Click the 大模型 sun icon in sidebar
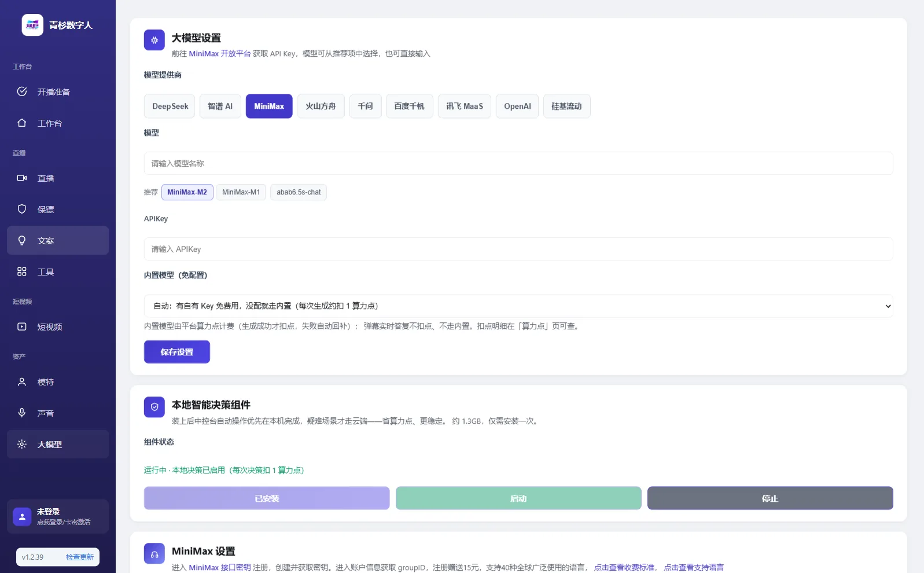Screen dimensions: 924x573 click(22, 444)
